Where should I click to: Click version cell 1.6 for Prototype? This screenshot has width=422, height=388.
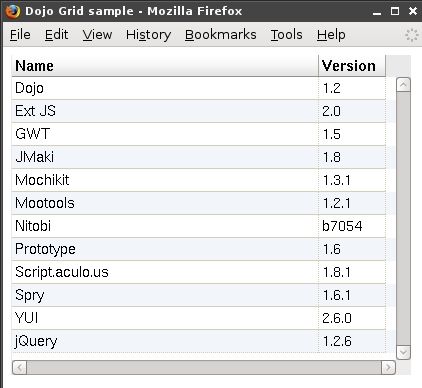(352, 249)
